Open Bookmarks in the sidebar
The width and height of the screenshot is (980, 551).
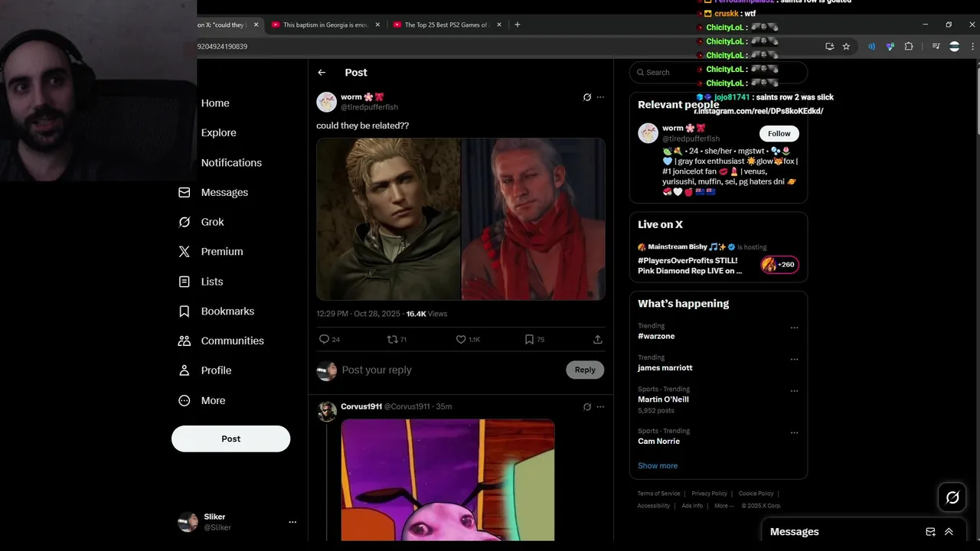click(x=216, y=311)
